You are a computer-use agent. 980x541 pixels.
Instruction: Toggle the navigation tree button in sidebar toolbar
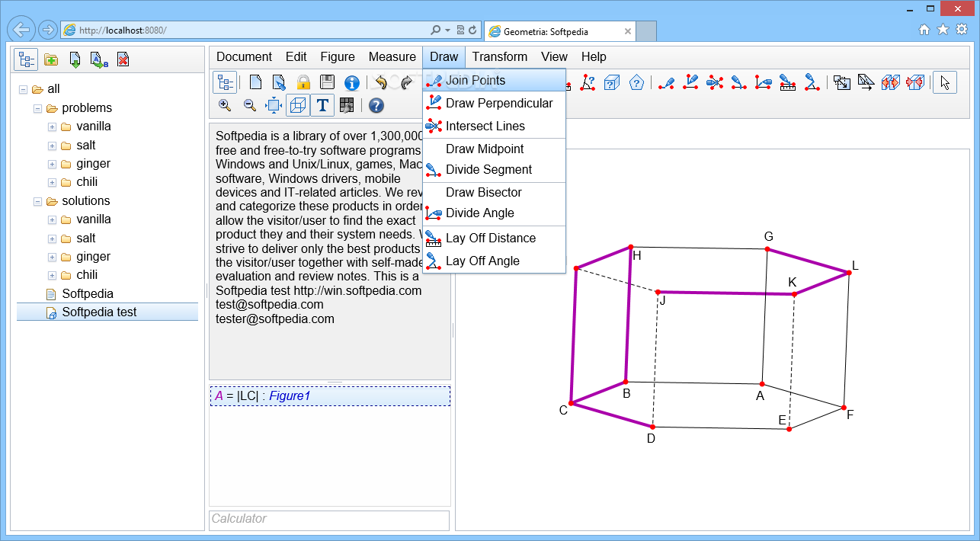(x=27, y=59)
